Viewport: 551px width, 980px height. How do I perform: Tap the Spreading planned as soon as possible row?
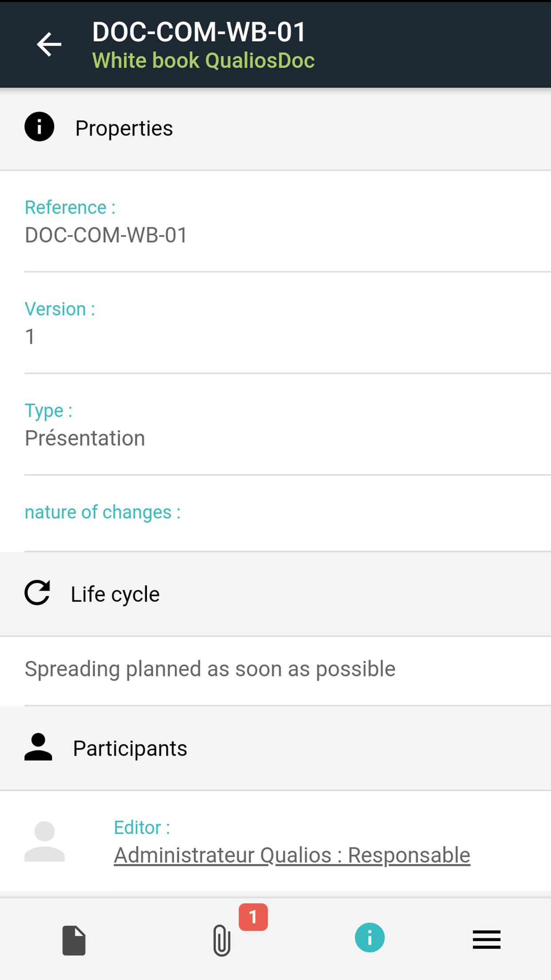(210, 669)
